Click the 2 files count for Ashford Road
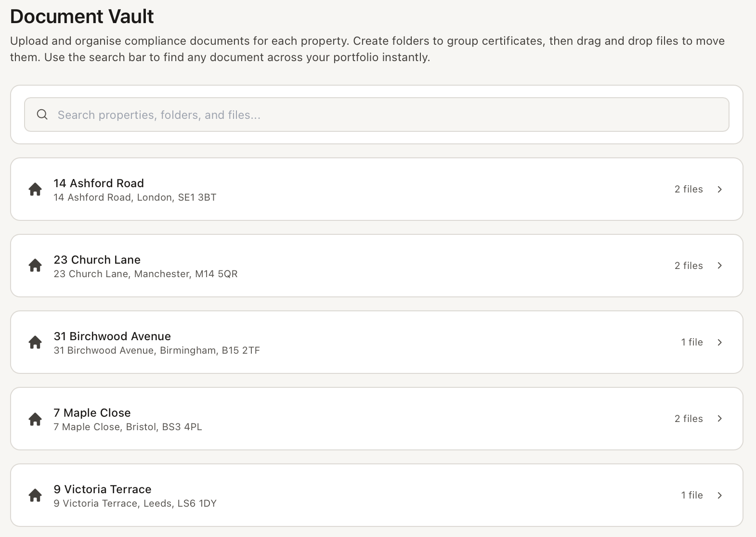The image size is (756, 537). point(689,189)
